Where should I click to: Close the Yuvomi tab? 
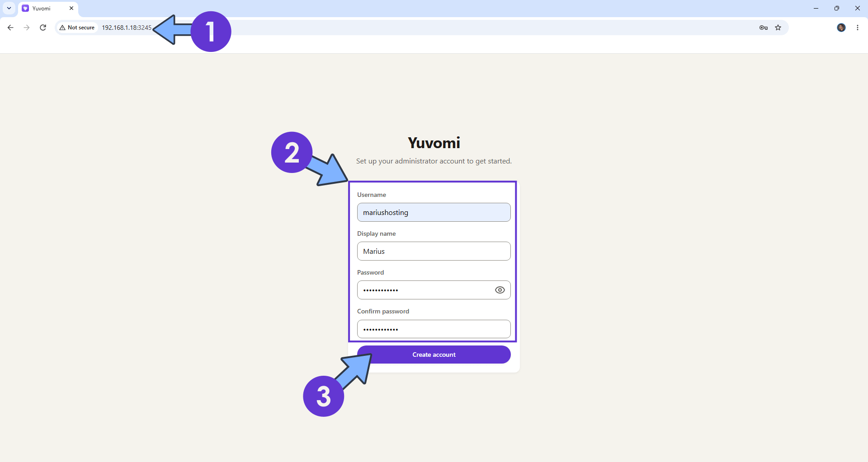71,8
